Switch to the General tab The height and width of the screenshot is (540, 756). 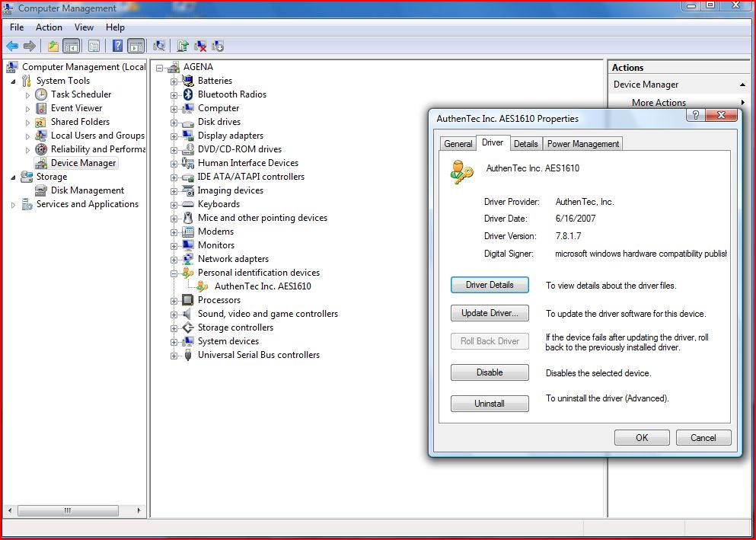[458, 144]
